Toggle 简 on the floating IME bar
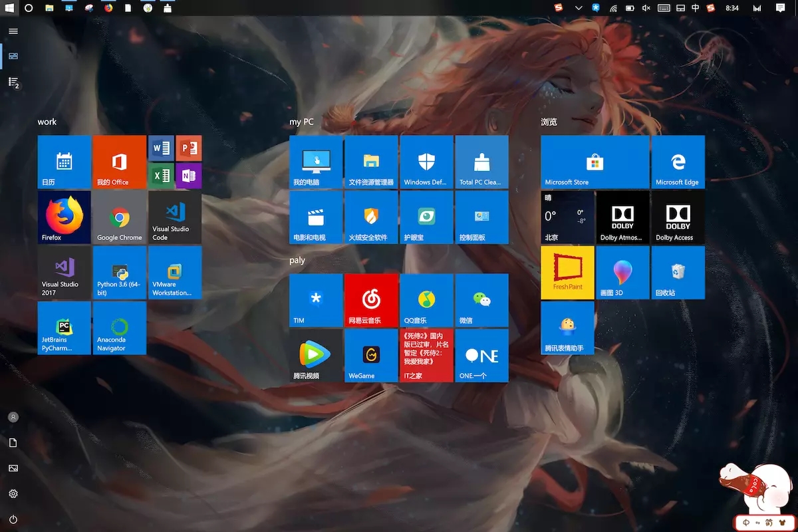This screenshot has width=798, height=532. point(769,522)
